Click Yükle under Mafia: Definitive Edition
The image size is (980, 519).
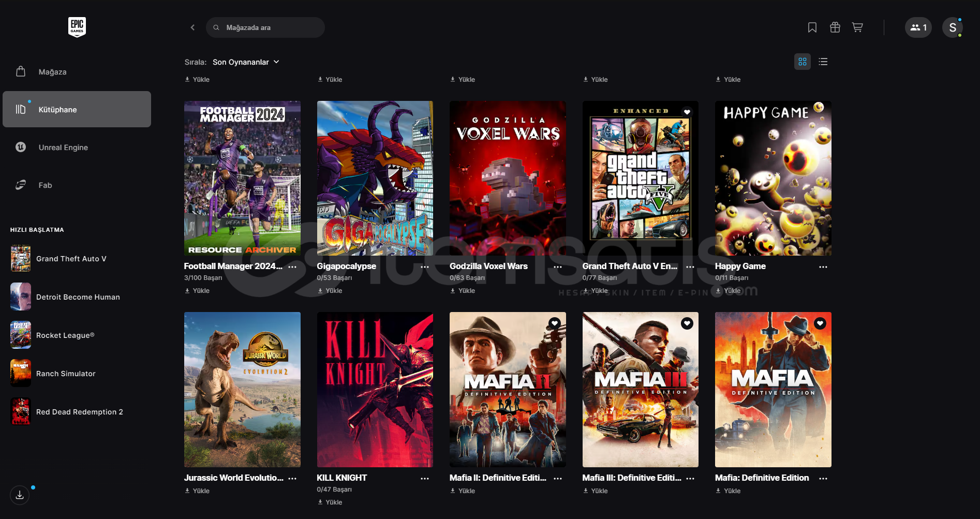(x=728, y=491)
